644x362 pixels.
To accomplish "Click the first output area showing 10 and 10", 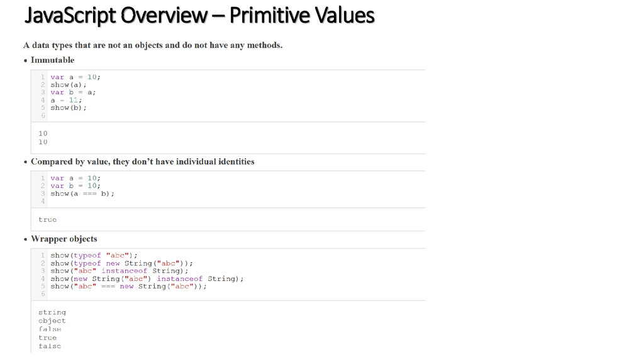I will [x=228, y=138].
